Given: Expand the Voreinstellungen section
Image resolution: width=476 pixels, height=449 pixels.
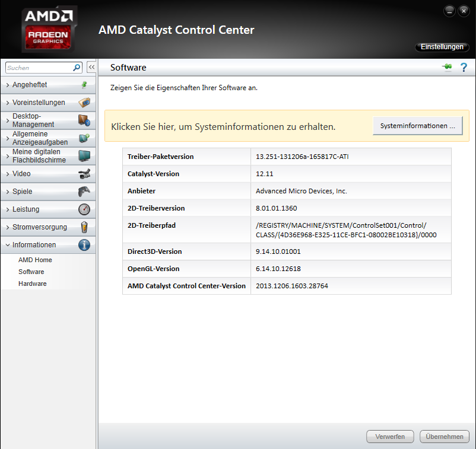Looking at the screenshot, I should (x=8, y=103).
